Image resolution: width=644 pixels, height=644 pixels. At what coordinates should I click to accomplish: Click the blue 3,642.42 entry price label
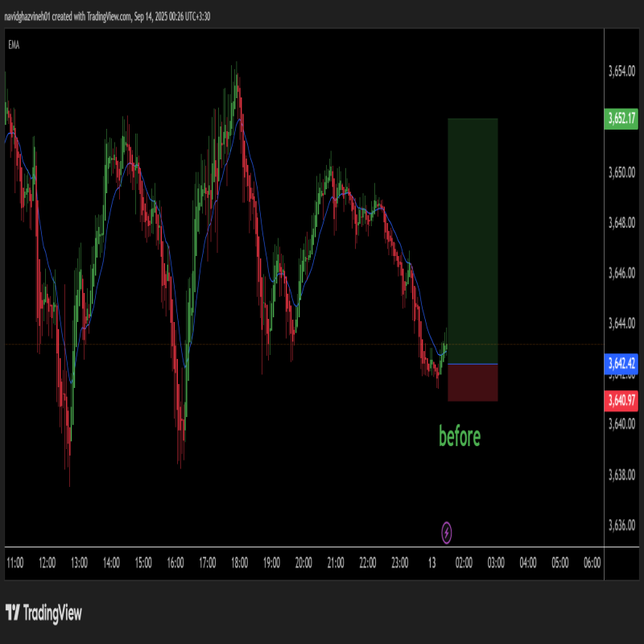coord(621,364)
